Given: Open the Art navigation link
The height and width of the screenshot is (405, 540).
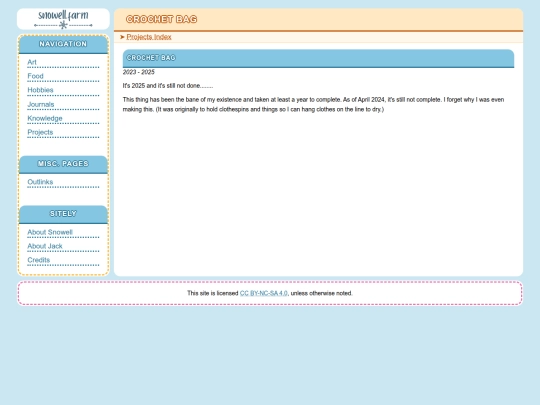Looking at the screenshot, I should (x=32, y=62).
